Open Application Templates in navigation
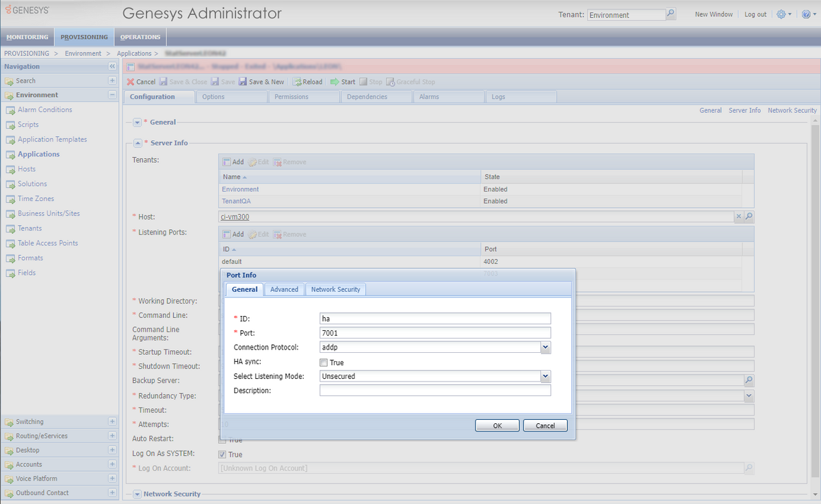This screenshot has height=504, width=821. 52,140
